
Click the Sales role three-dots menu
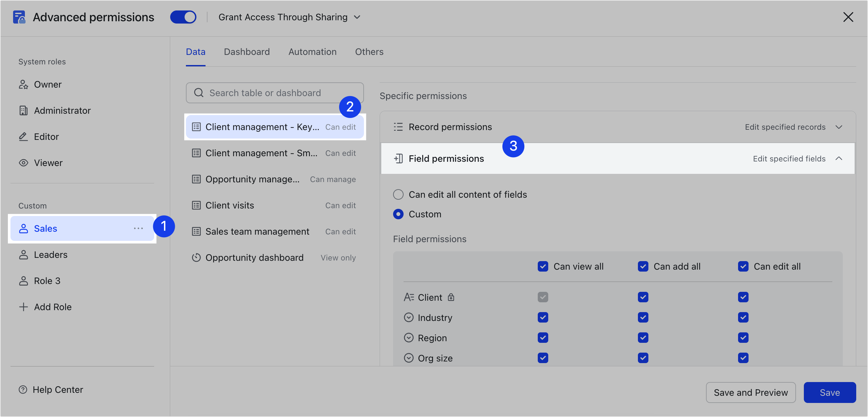coord(138,228)
